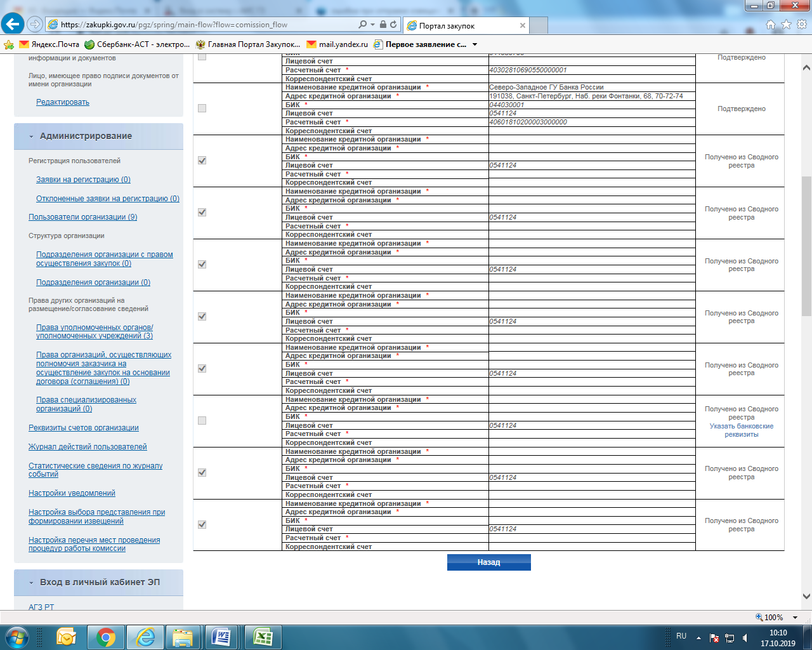
Task: Open the volume speaker tray icon
Action: coord(745,638)
